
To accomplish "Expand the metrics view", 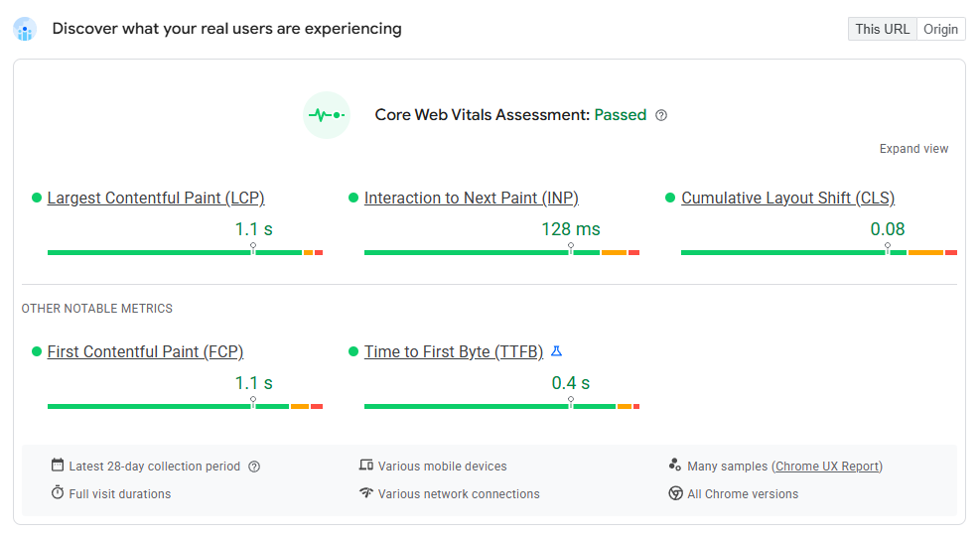I will click(x=913, y=149).
